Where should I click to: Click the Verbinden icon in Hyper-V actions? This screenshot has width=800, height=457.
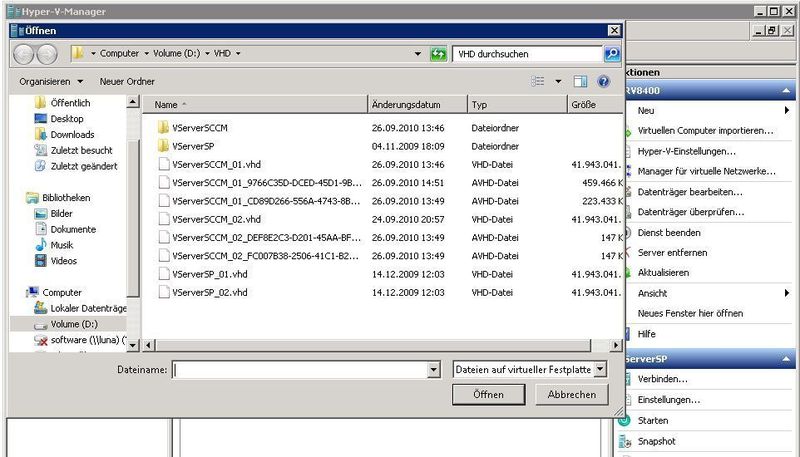(x=627, y=379)
